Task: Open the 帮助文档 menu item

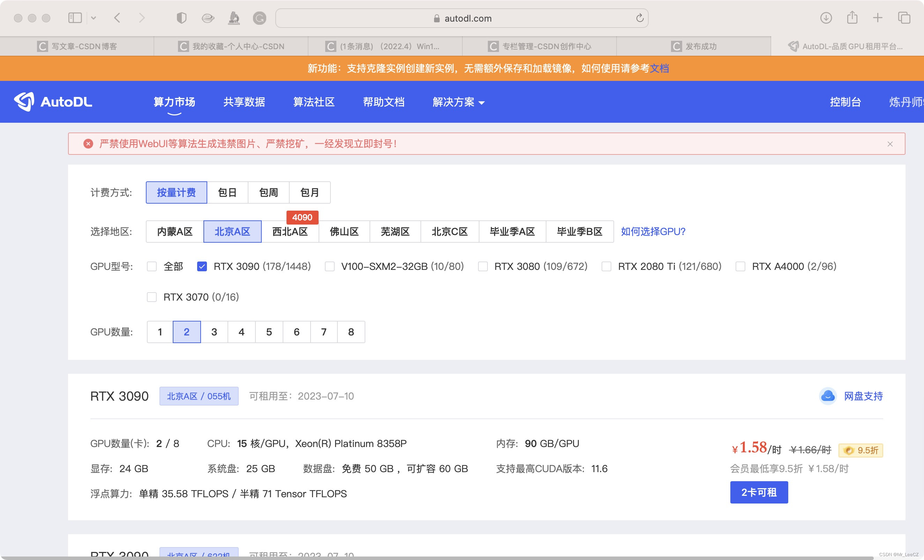Action: pyautogui.click(x=383, y=101)
